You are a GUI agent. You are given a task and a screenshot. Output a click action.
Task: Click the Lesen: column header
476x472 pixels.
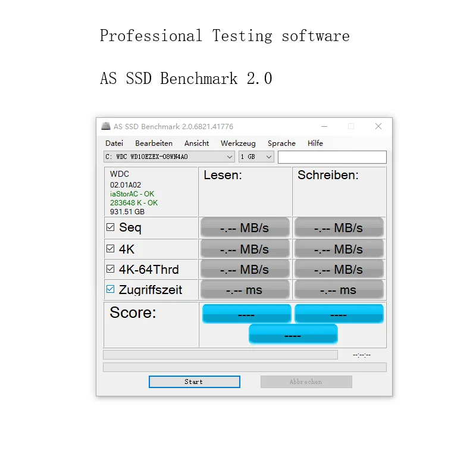[x=223, y=175]
